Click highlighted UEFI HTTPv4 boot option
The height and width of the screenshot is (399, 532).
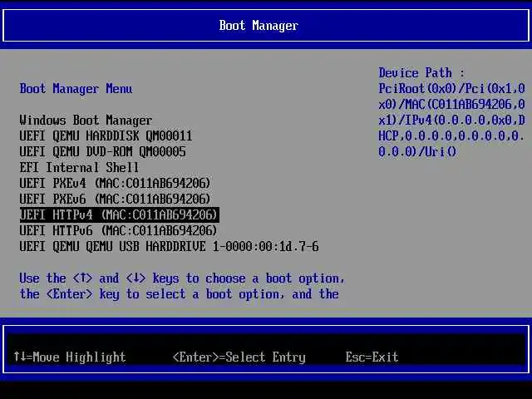120,214
